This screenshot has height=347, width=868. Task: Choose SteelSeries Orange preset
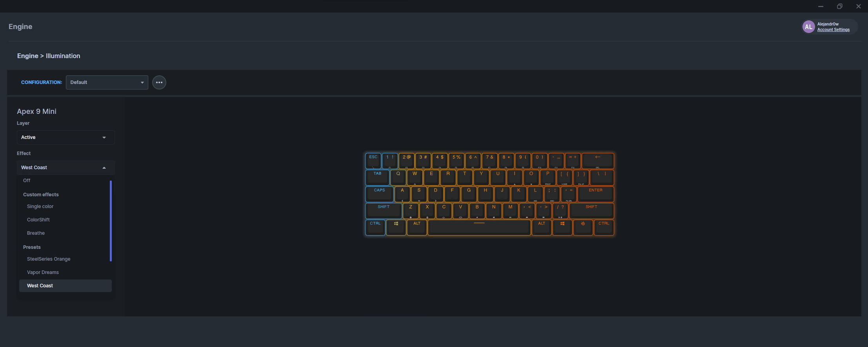[49, 259]
